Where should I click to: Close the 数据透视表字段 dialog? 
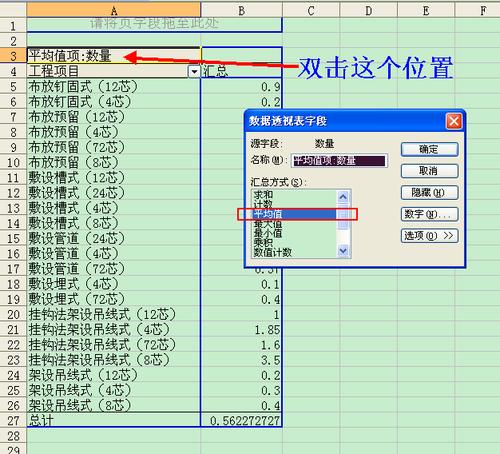[x=454, y=121]
